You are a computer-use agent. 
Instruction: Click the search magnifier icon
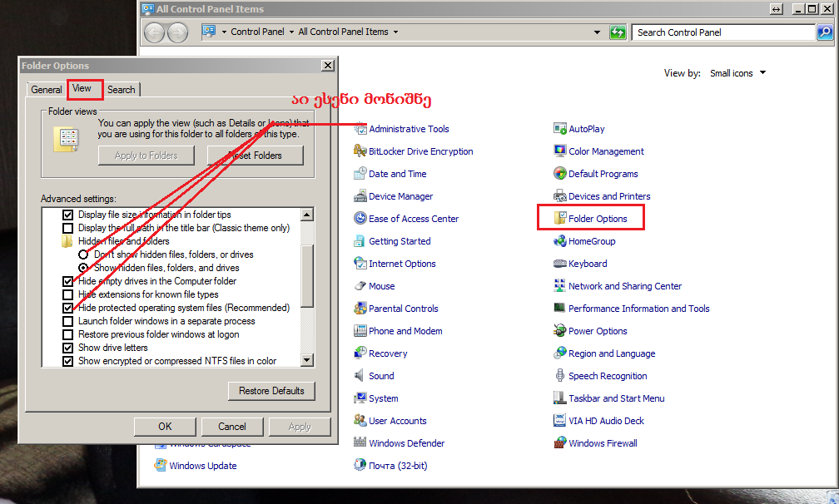click(825, 32)
